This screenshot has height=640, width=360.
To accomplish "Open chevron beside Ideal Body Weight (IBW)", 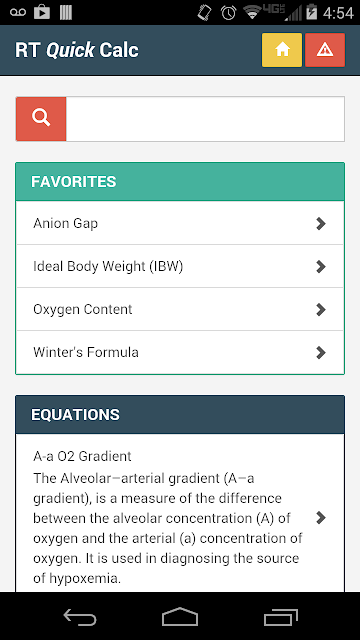I will click(321, 267).
